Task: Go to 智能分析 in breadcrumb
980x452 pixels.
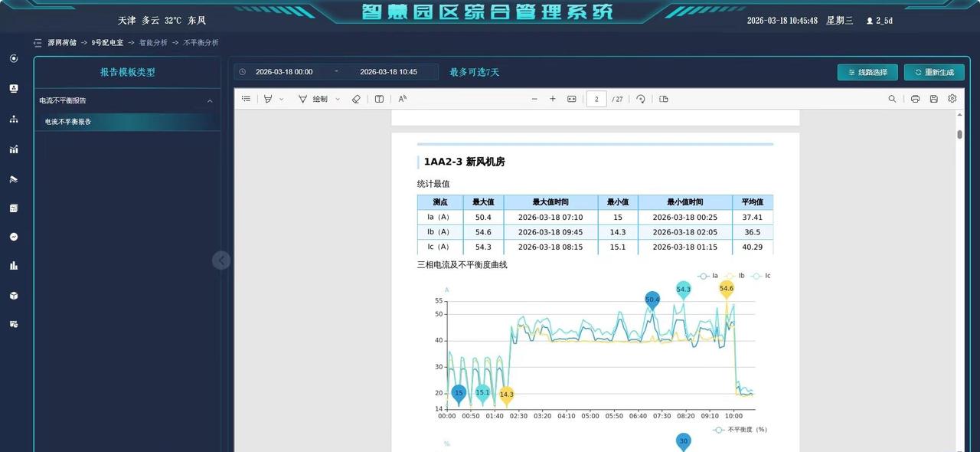Action: pos(153,43)
